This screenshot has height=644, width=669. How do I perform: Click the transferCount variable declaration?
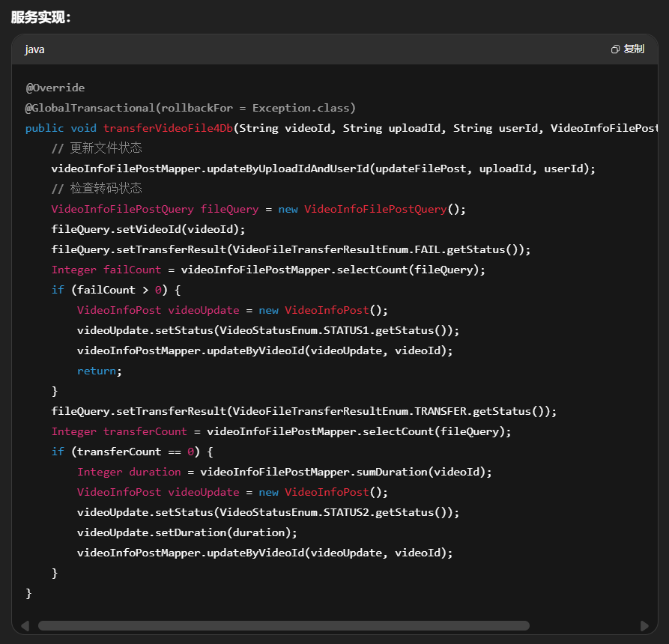145,431
